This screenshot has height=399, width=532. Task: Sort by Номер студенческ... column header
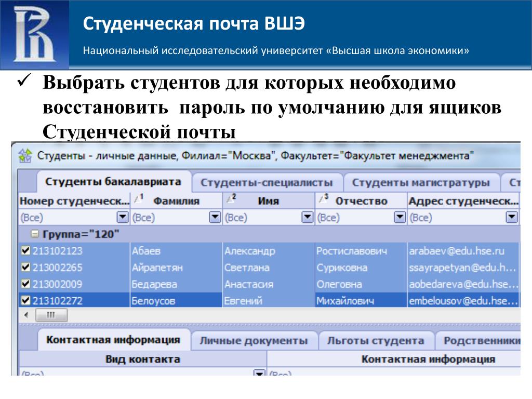click(x=74, y=201)
